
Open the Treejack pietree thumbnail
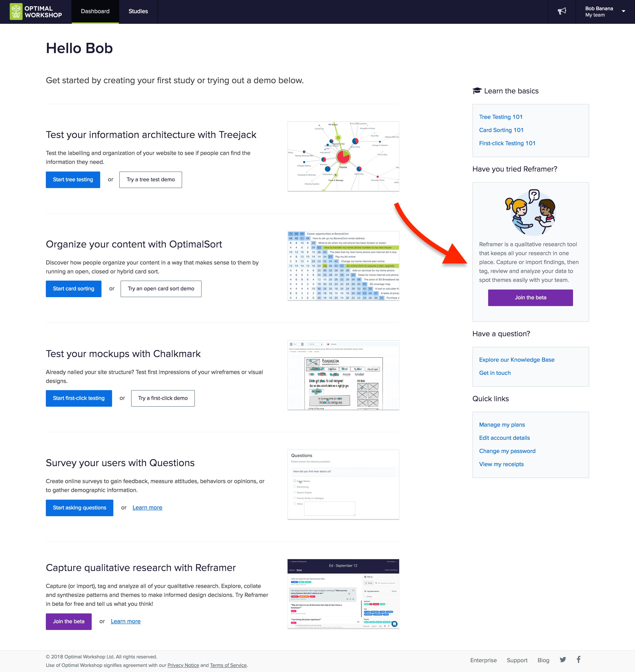pyautogui.click(x=343, y=157)
